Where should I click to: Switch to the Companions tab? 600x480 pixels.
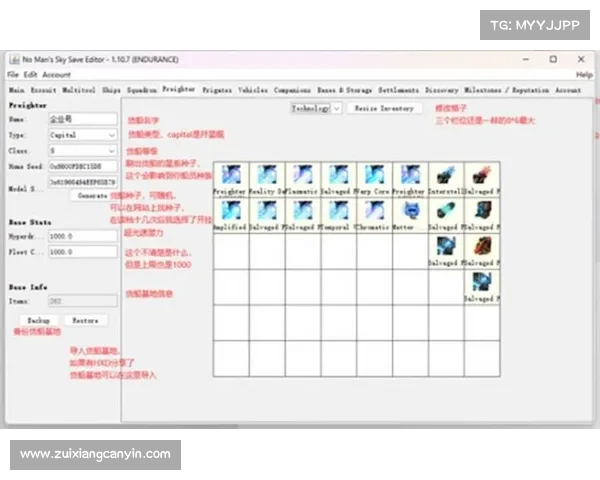[292, 90]
